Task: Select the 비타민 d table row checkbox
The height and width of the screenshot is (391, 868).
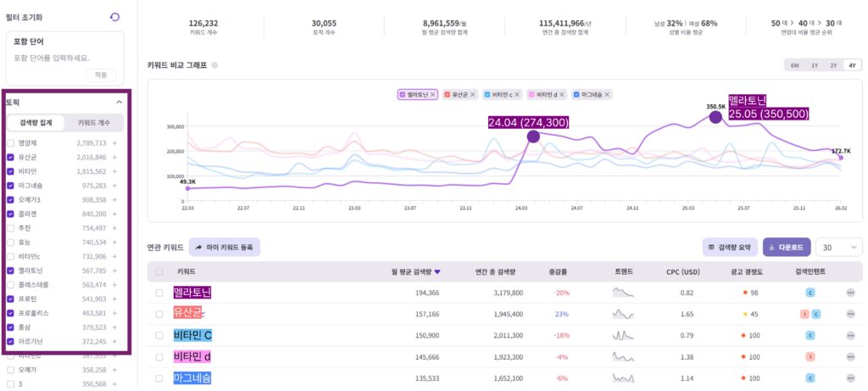Action: 159,356
